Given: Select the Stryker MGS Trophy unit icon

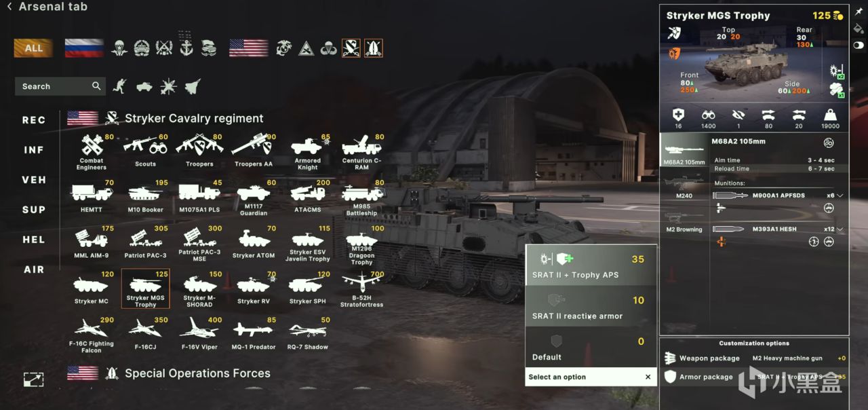Looking at the screenshot, I should [x=145, y=288].
